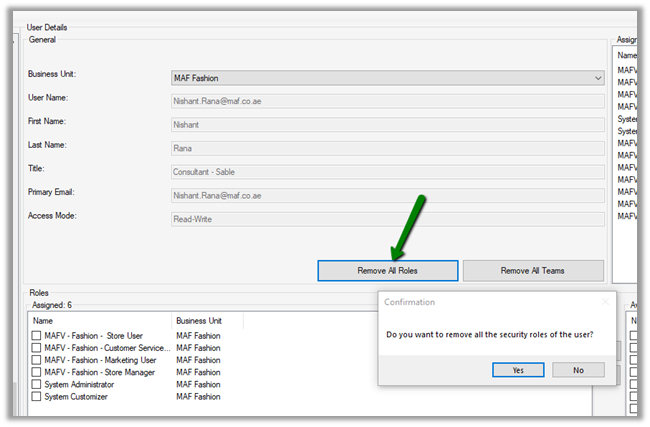The image size is (650, 427).
Task: Click the Title field
Action: click(388, 171)
